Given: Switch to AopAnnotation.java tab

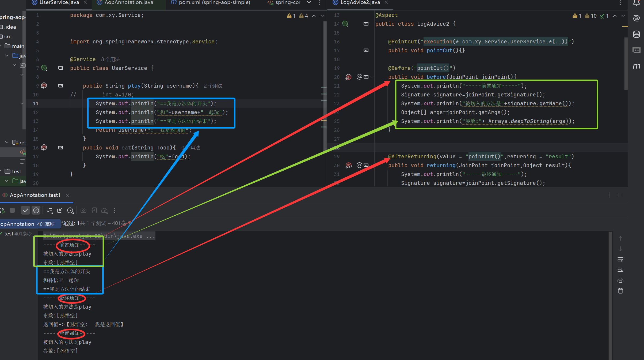Looking at the screenshot, I should [128, 2].
